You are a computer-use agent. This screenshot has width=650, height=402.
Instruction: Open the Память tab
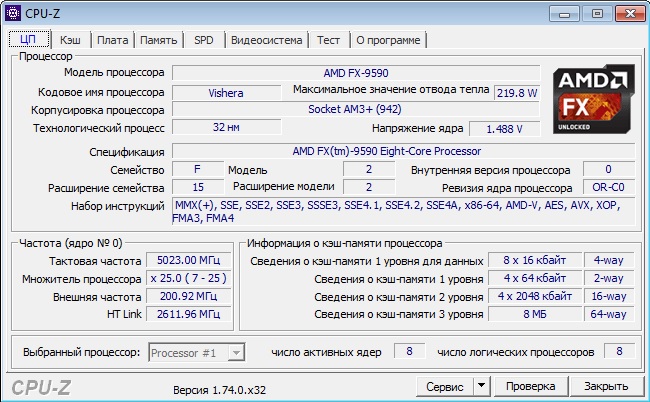point(158,40)
